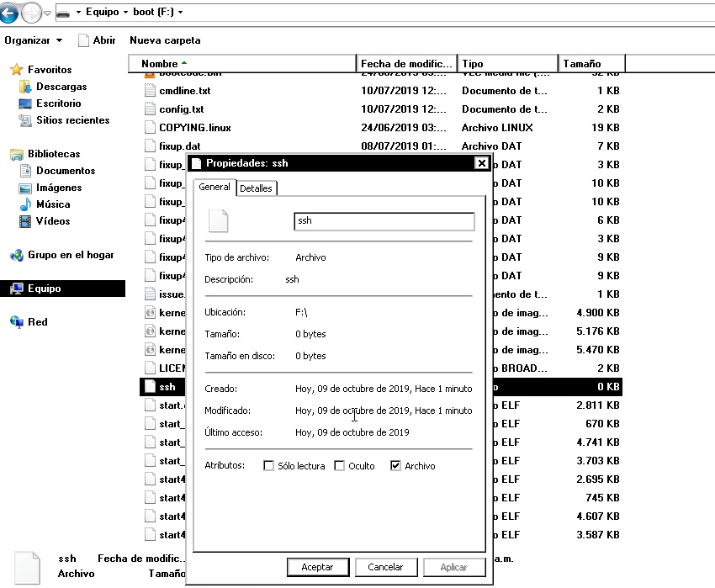The image size is (715, 588).
Task: Click the drive icon in the address bar
Action: (x=64, y=13)
